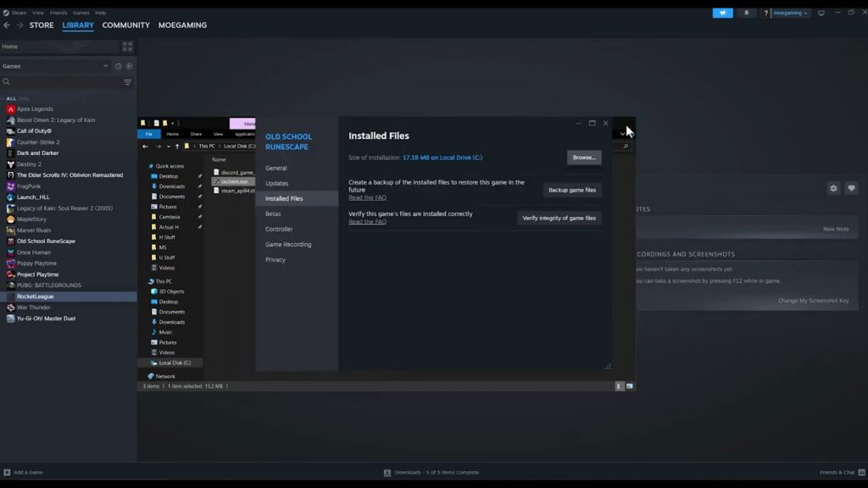The image size is (868, 488).
Task: Click Backup game files button
Action: tap(572, 190)
